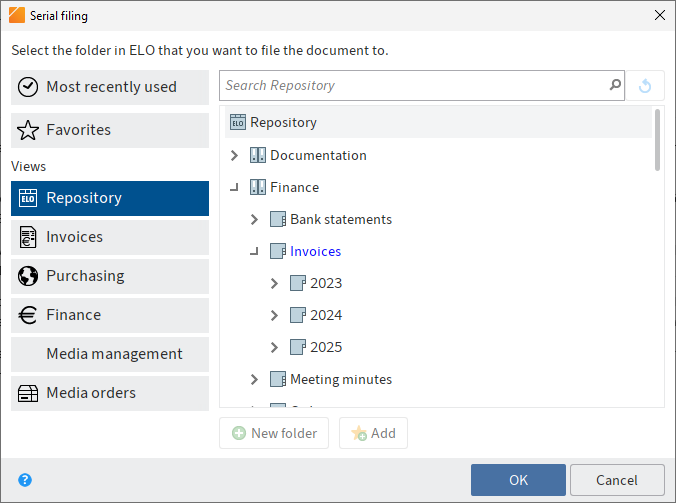Click the invoice document icon in the Views list

(x=28, y=237)
